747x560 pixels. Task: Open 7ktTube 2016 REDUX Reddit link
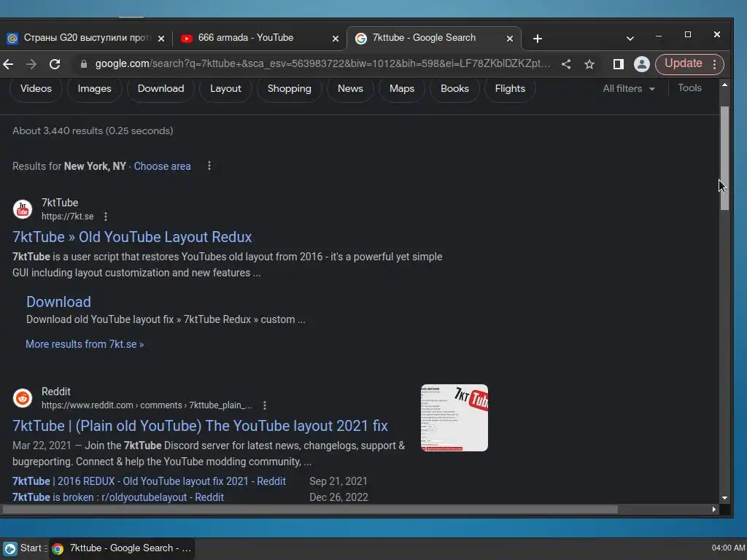coord(149,481)
